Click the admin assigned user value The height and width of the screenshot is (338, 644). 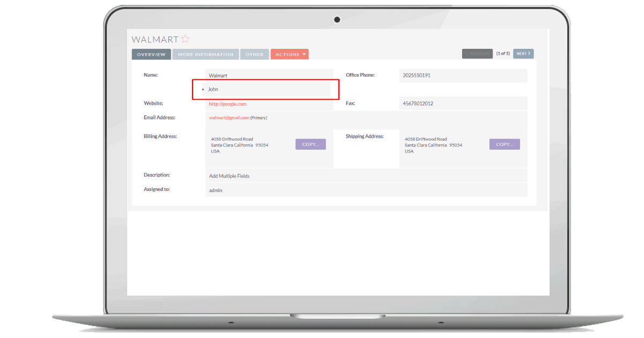coord(215,190)
